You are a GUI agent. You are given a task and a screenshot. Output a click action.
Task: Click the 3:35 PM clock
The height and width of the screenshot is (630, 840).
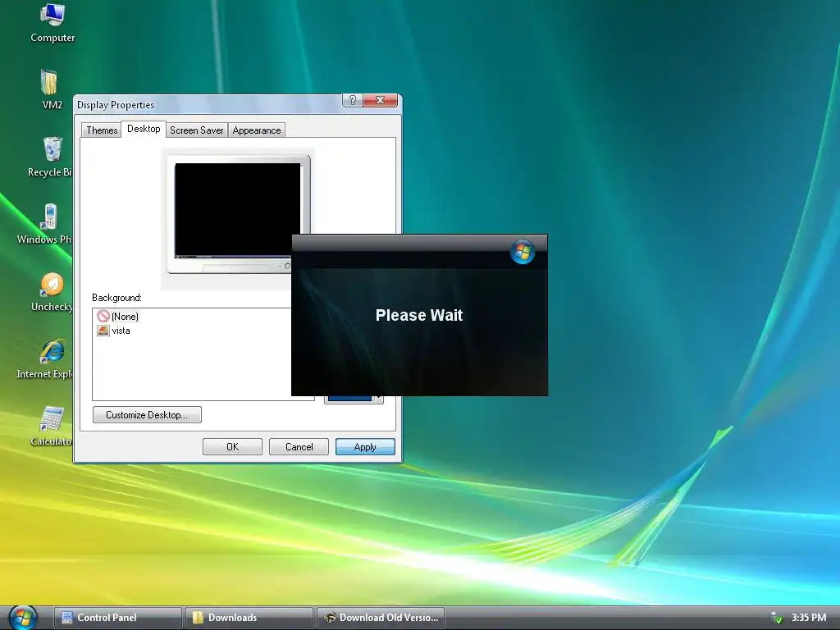pyautogui.click(x=809, y=617)
